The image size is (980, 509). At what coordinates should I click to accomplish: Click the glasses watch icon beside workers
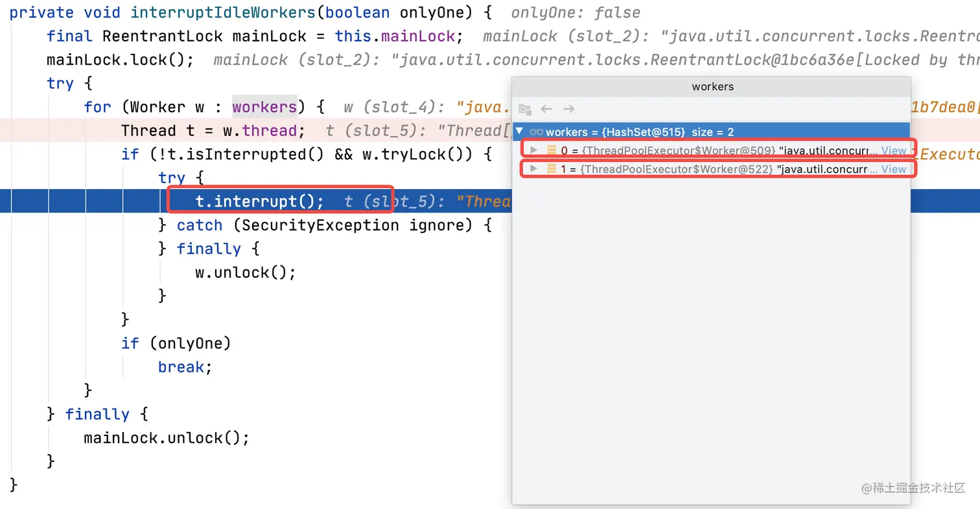pyautogui.click(x=536, y=132)
